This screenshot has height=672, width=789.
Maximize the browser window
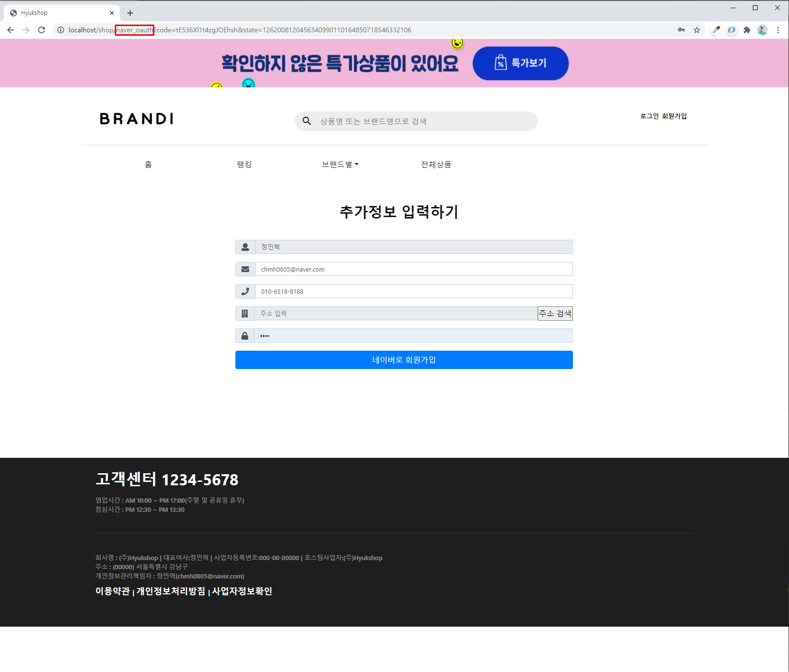point(755,8)
